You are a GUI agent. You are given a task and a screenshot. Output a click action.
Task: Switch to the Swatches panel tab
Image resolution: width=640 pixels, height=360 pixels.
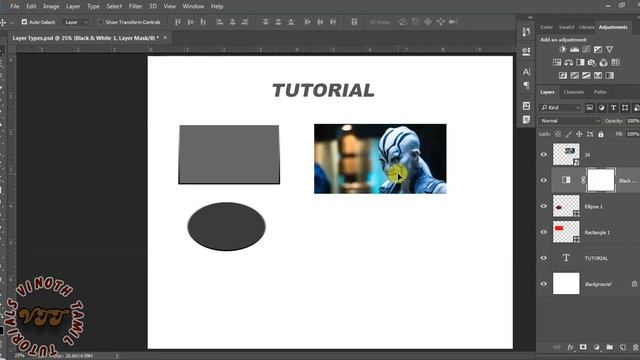(566, 27)
